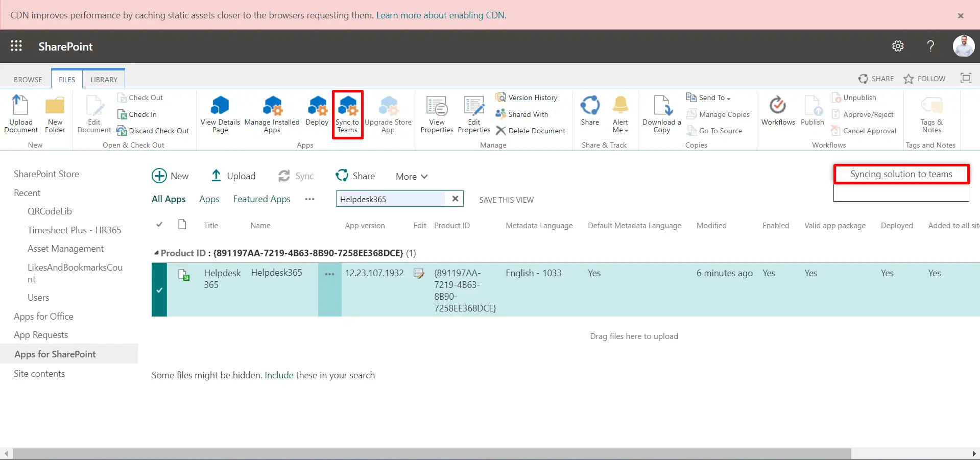
Task: Open Upgrade Store App
Action: point(388,113)
